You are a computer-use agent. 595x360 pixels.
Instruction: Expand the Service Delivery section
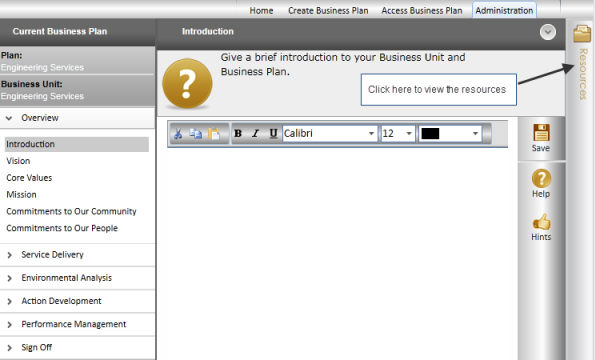pyautogui.click(x=77, y=255)
